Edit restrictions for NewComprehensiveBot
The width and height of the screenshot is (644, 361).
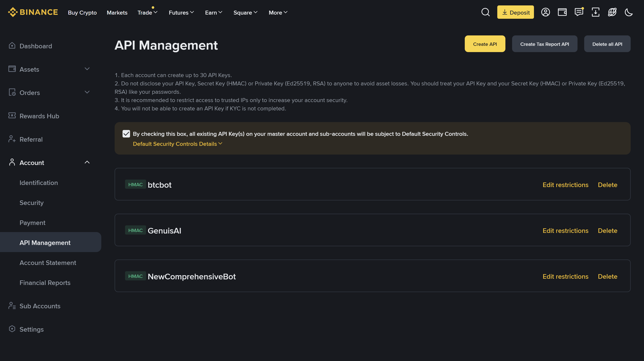(565, 277)
